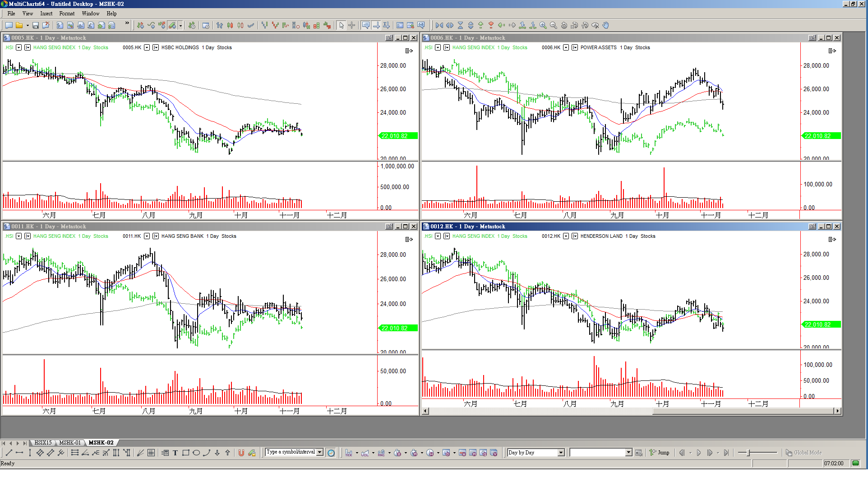Switch to the HSIX15 workspace tab

tap(43, 443)
